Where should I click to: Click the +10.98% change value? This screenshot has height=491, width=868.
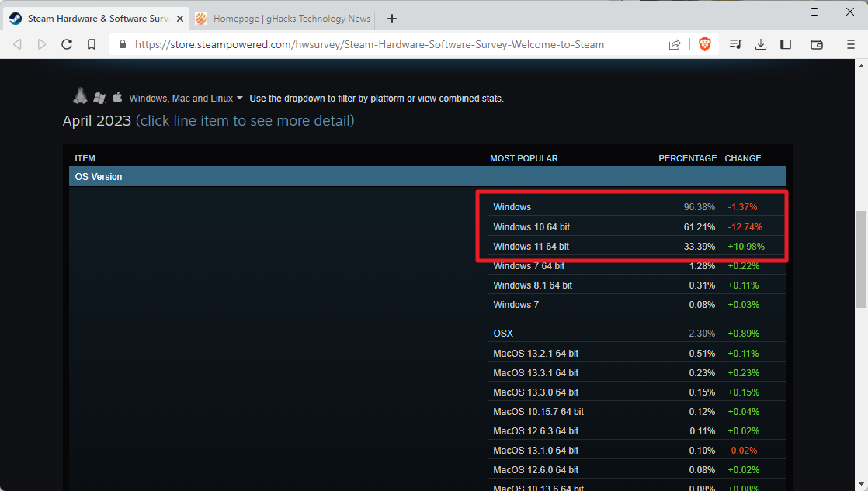pos(745,246)
